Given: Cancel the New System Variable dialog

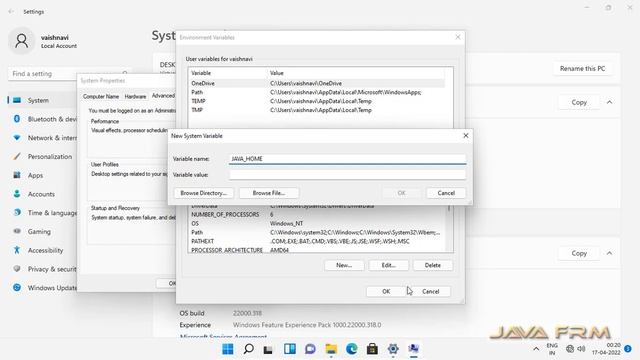Looking at the screenshot, I should (446, 193).
